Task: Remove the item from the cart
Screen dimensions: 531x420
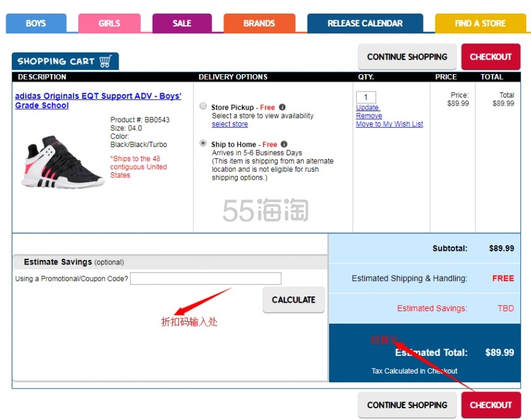Action: (369, 115)
